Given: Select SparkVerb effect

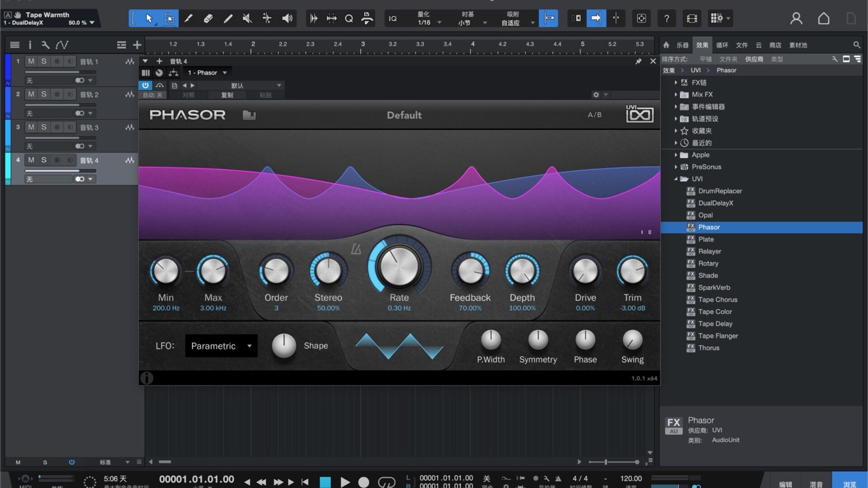Looking at the screenshot, I should [714, 287].
